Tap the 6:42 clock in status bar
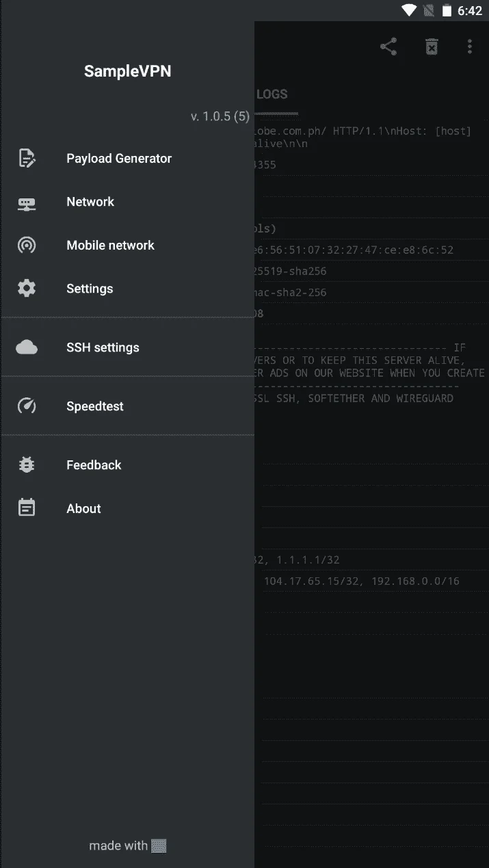The image size is (489, 868). click(x=470, y=10)
